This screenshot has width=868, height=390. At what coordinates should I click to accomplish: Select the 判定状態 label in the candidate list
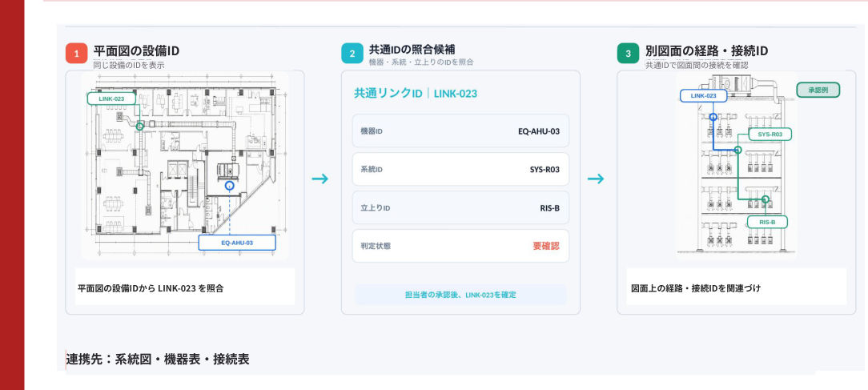(375, 246)
